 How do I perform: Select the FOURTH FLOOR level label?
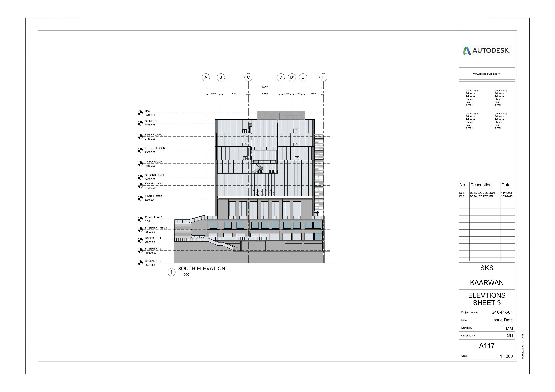(x=155, y=148)
